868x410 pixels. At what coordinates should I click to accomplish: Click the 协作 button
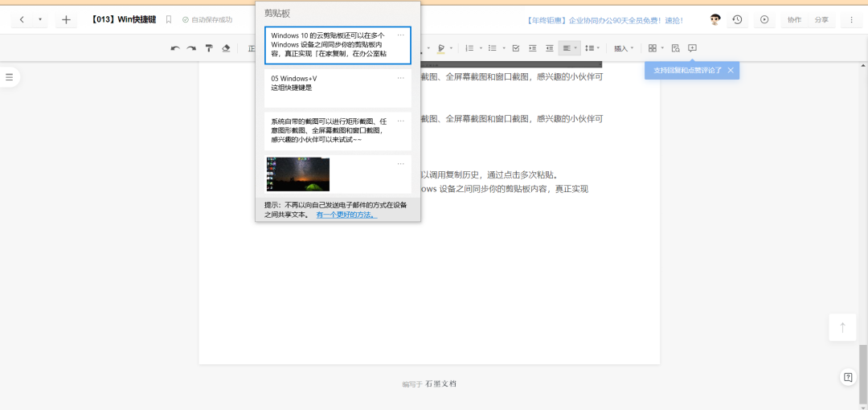coord(794,20)
